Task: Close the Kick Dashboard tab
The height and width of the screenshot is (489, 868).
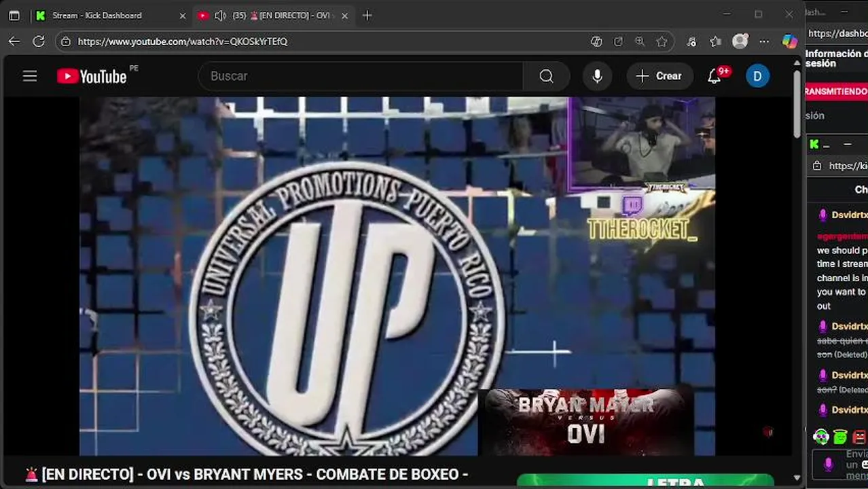Action: [182, 15]
